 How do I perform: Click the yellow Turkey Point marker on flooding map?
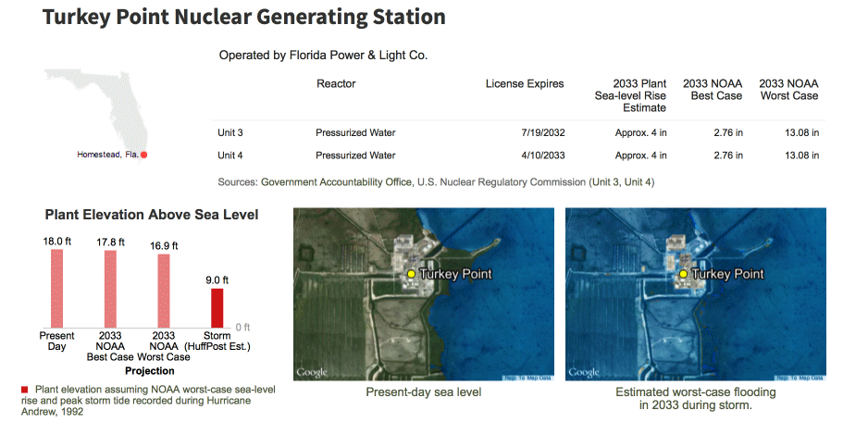coord(683,274)
